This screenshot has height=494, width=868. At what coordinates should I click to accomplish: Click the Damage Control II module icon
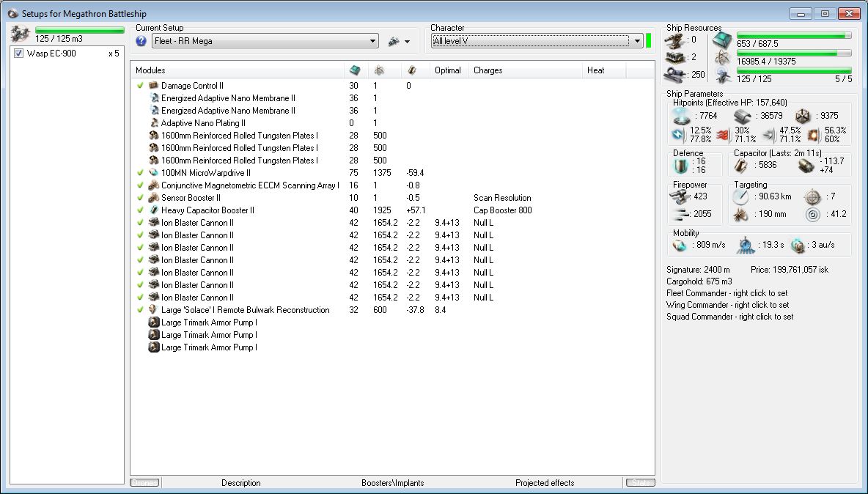pos(154,86)
